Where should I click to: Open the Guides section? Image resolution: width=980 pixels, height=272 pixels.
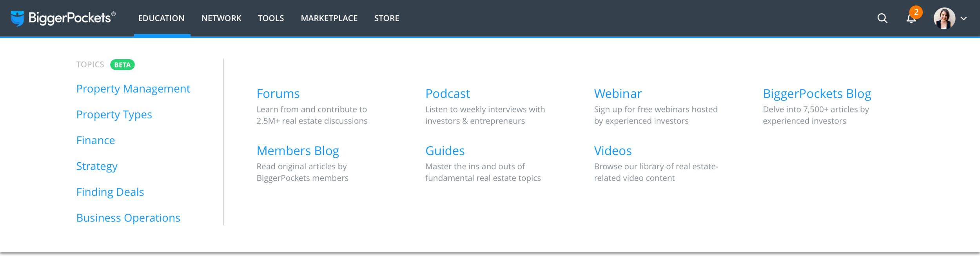click(445, 151)
